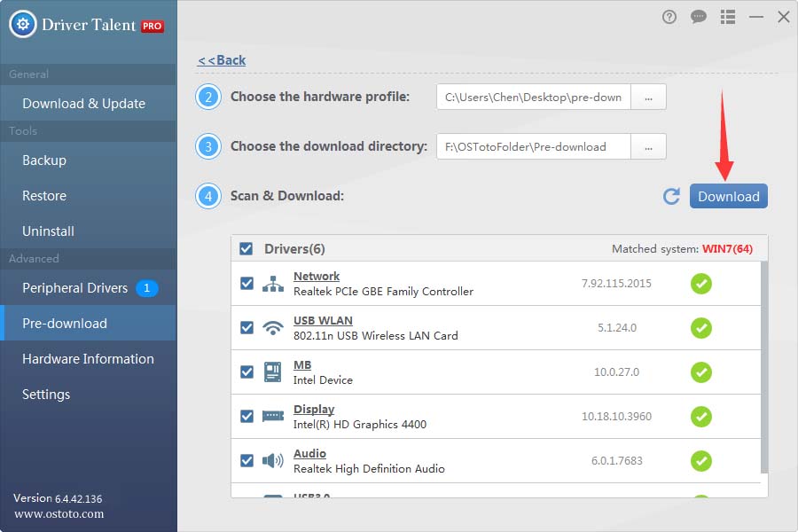
Task: Click the Network driver icon
Action: coord(273,284)
